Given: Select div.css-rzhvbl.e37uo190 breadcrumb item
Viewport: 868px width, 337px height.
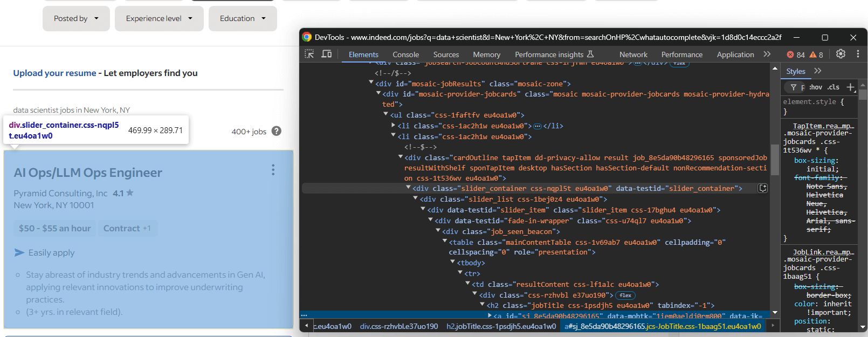Looking at the screenshot, I should (399, 326).
